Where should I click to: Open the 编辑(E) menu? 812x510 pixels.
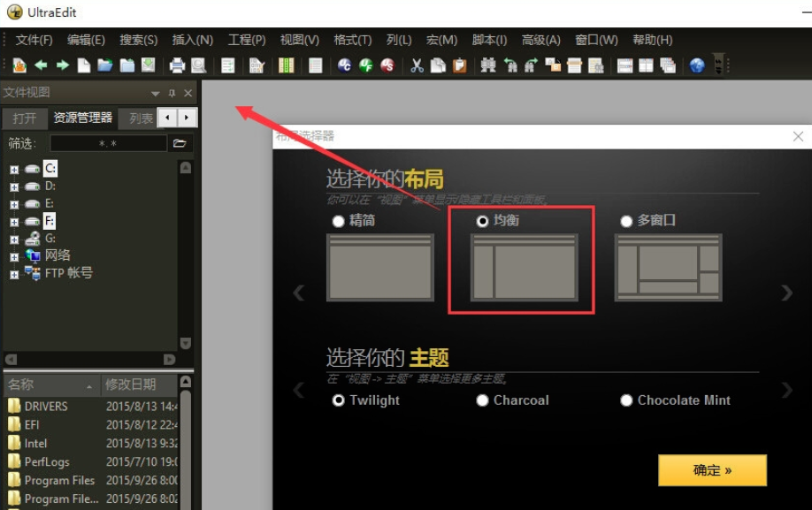[x=86, y=40]
